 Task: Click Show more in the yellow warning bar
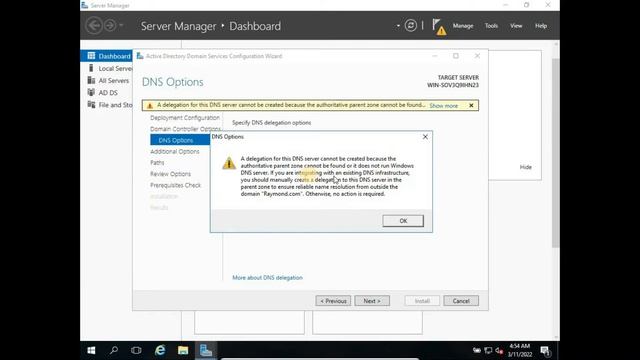point(444,106)
